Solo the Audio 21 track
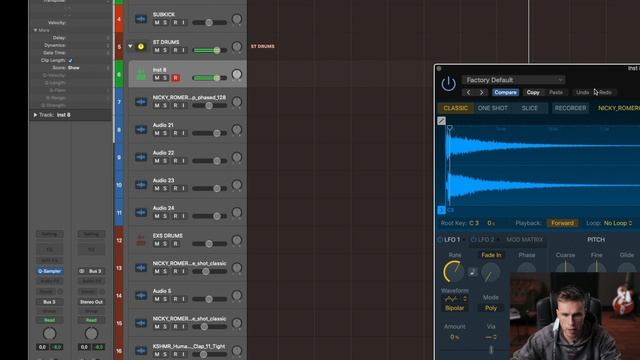The image size is (640, 360). (x=165, y=133)
